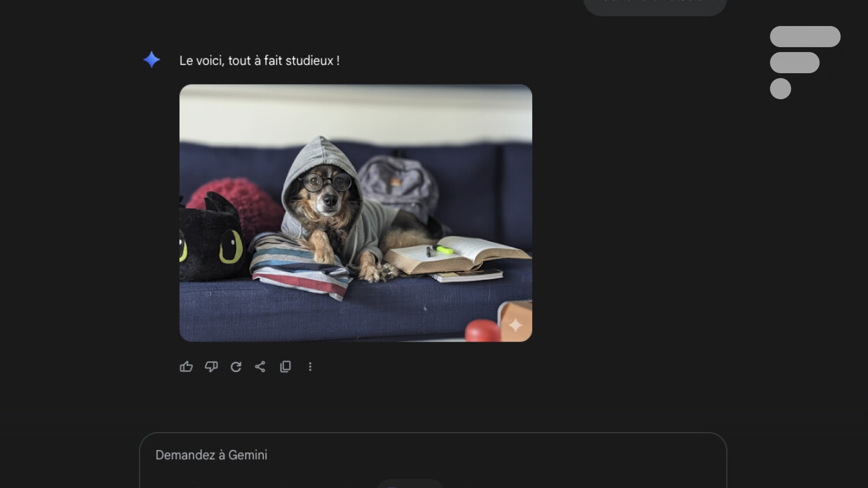Click the text "Le voici, tout à fait studieux !"
This screenshot has height=488, width=868.
click(259, 61)
